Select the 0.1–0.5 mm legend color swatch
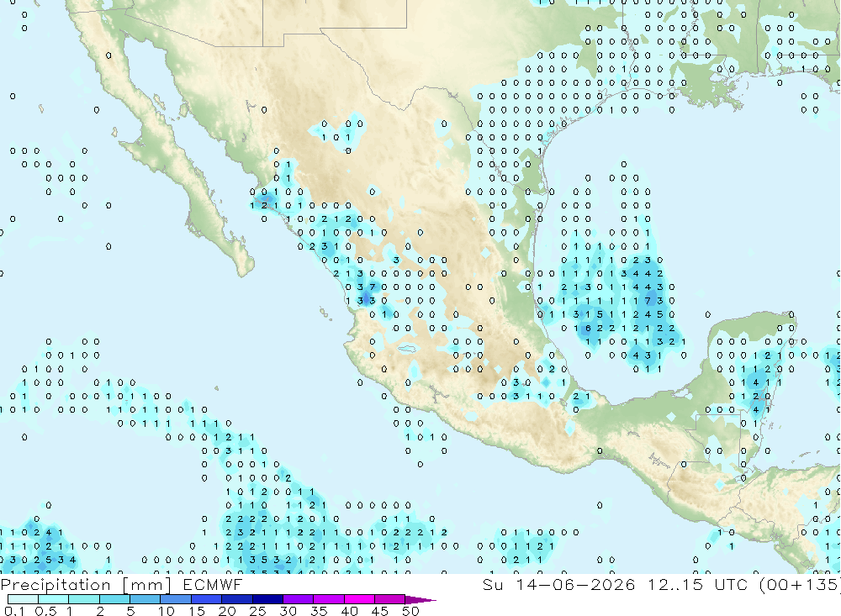Viewport: 841px width, 616px height. coord(23,599)
